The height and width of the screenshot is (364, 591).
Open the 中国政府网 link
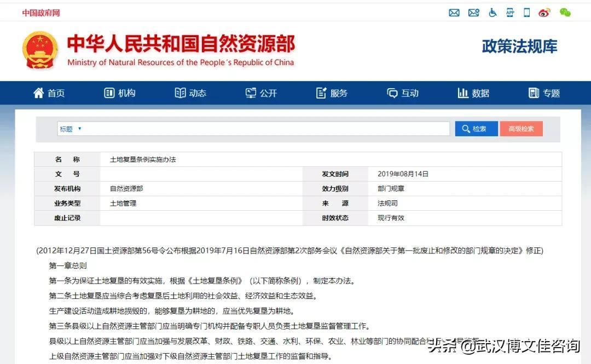(40, 13)
